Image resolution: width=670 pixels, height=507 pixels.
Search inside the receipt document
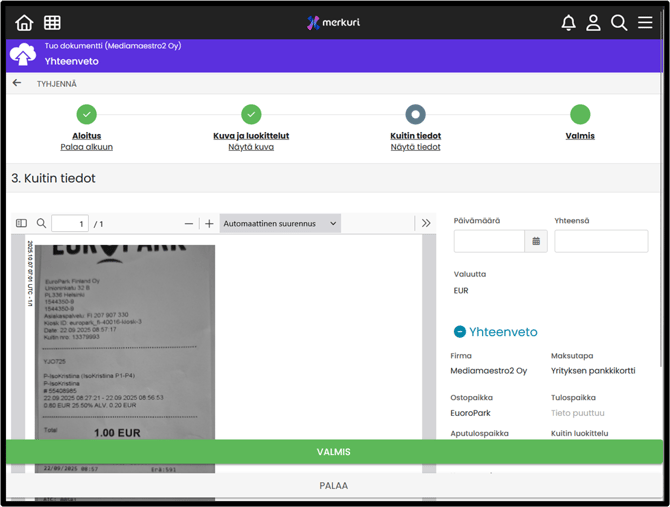(x=41, y=224)
